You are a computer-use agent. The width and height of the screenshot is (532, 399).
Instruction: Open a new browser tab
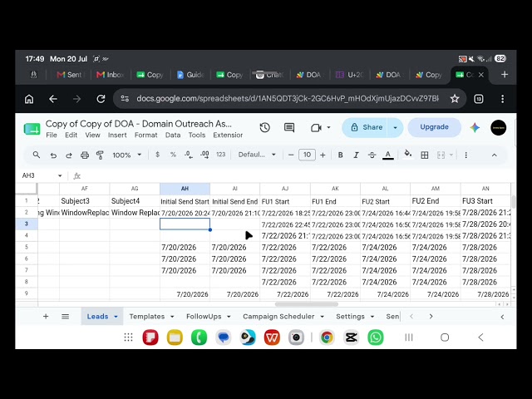coord(505,75)
